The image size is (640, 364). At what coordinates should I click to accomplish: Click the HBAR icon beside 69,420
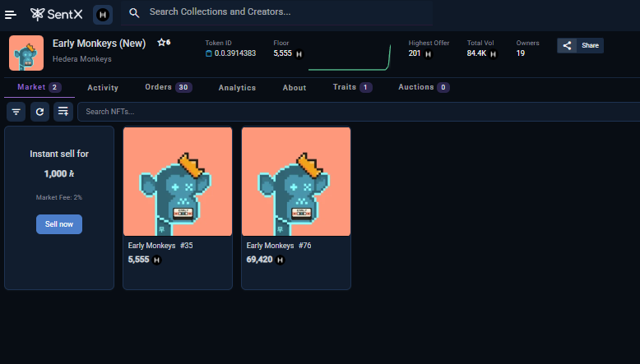point(280,260)
